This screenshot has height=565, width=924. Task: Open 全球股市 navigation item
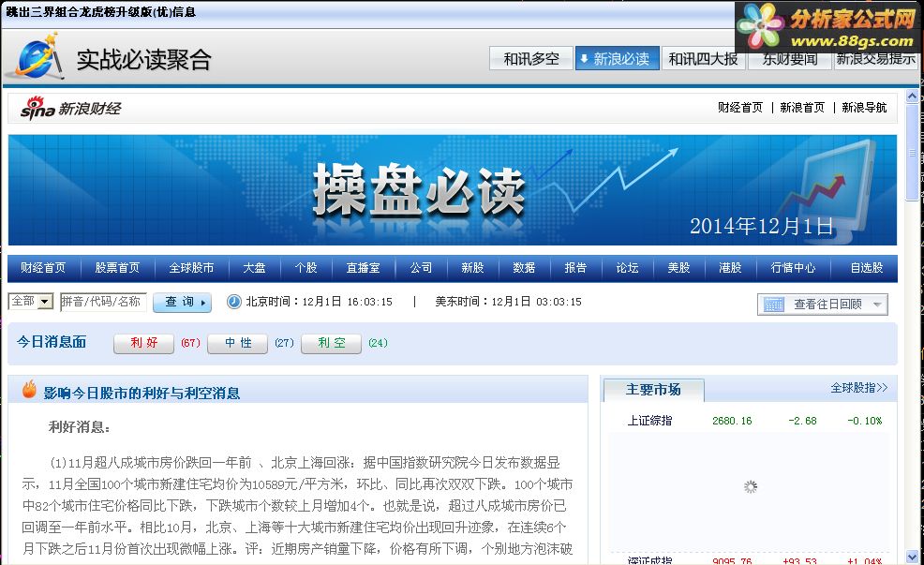coord(191,268)
